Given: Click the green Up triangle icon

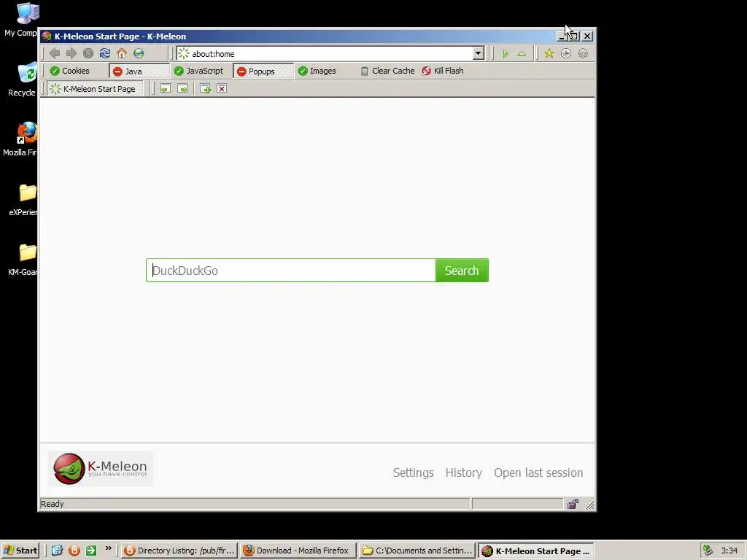Looking at the screenshot, I should (522, 53).
